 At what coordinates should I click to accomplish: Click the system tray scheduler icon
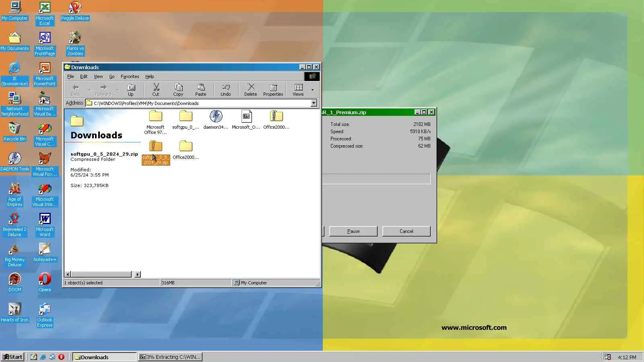pyautogui.click(x=608, y=357)
